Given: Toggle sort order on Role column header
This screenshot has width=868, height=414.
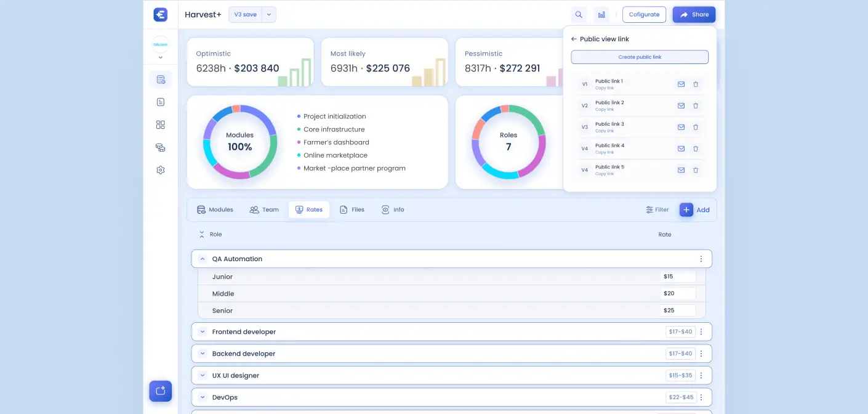Looking at the screenshot, I should point(202,235).
